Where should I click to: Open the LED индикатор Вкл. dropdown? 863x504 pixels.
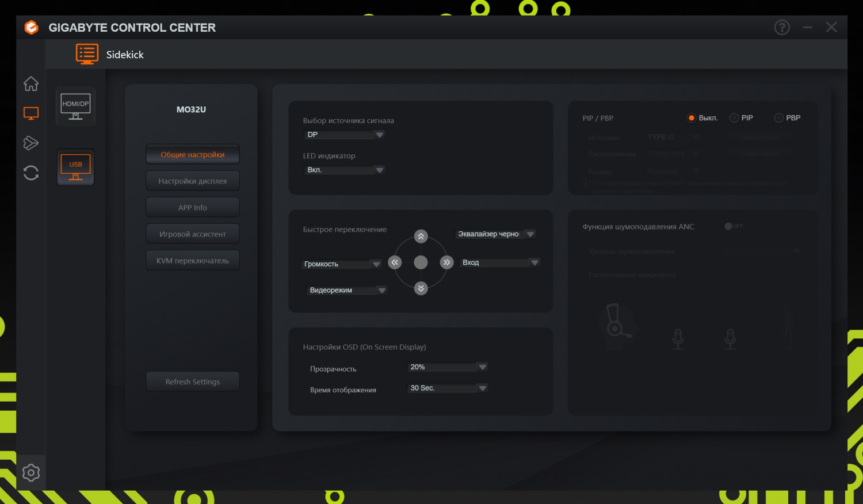[344, 170]
